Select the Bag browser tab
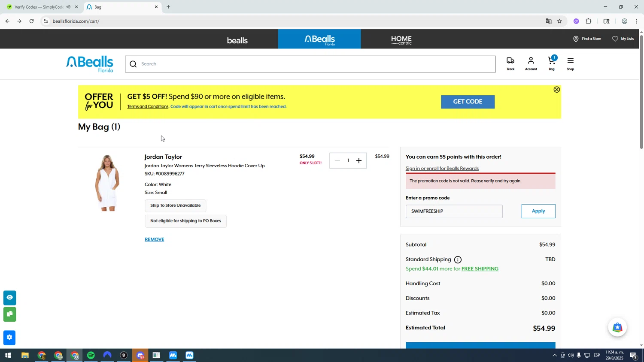 pyautogui.click(x=122, y=7)
